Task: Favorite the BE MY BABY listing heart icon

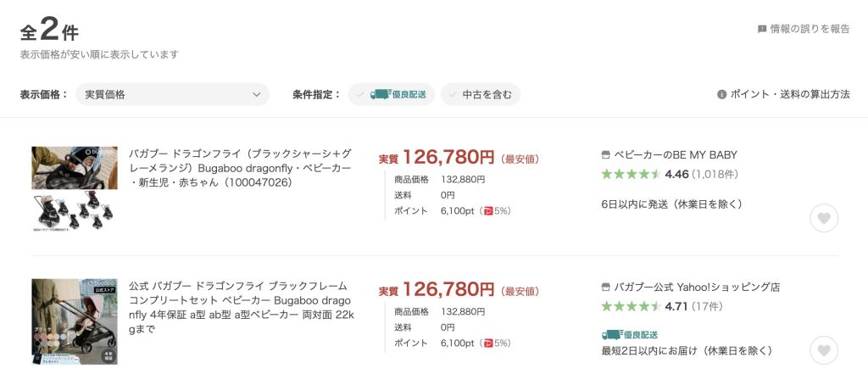Action: 824,218
